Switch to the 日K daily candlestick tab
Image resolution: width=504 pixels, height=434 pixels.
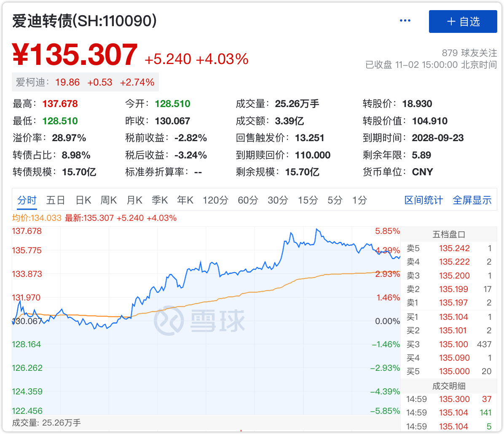[x=83, y=200]
